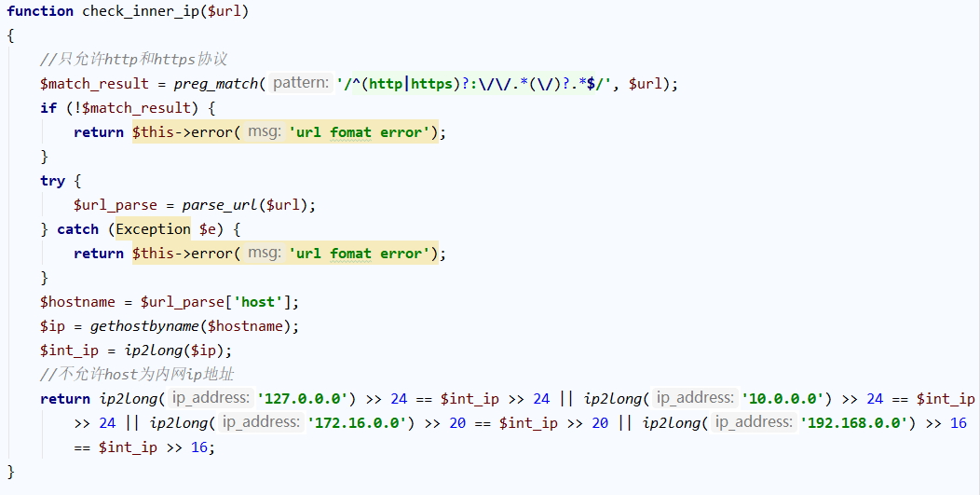Click the 'pattern:' parameter hint

point(301,83)
